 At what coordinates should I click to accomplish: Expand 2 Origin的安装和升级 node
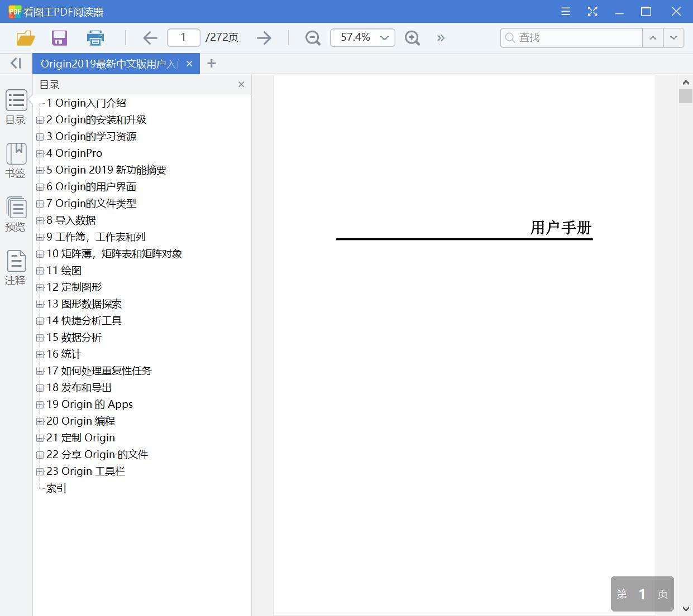coord(40,120)
